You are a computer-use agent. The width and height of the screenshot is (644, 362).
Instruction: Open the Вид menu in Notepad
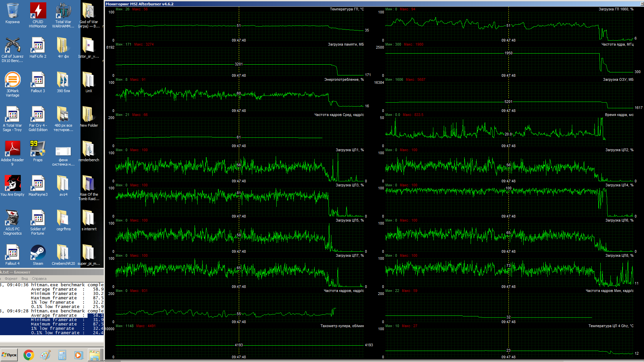pos(24,279)
